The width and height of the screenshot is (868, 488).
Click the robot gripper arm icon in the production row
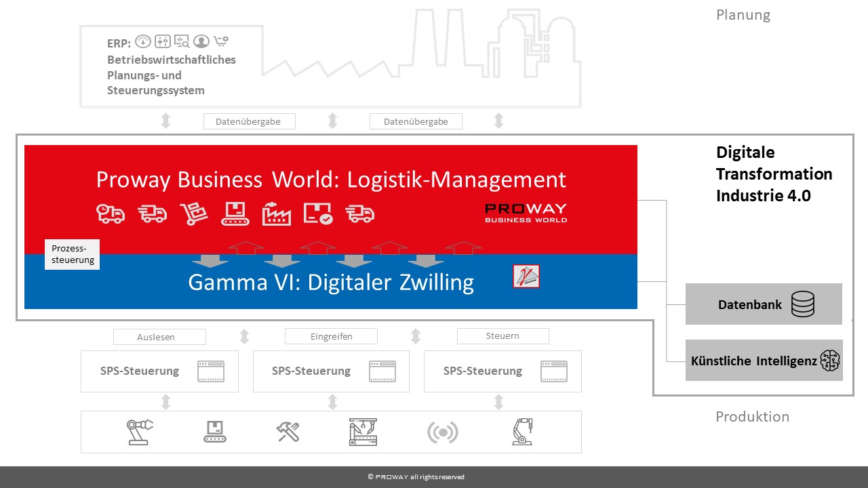140,432
